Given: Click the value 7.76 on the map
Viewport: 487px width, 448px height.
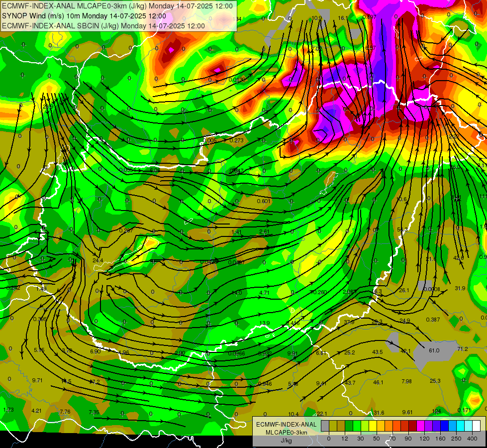Looking at the screenshot, I should pyautogui.click(x=65, y=412).
